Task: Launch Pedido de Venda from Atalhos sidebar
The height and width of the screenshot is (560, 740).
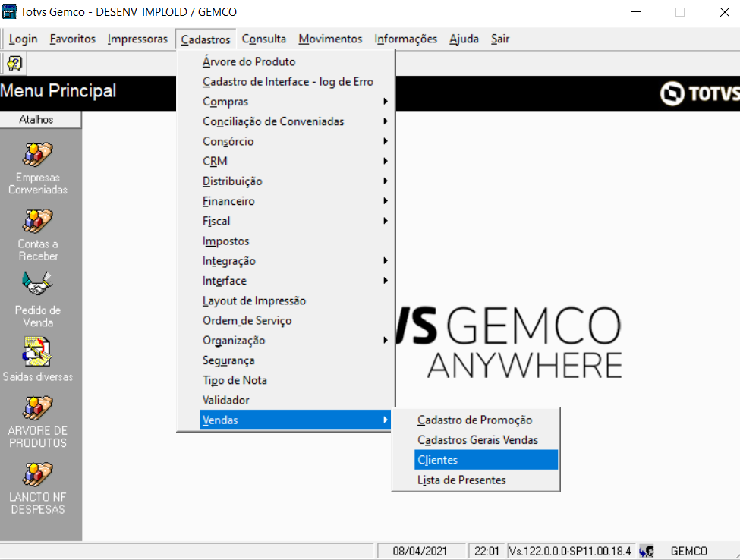Action: coord(38,296)
